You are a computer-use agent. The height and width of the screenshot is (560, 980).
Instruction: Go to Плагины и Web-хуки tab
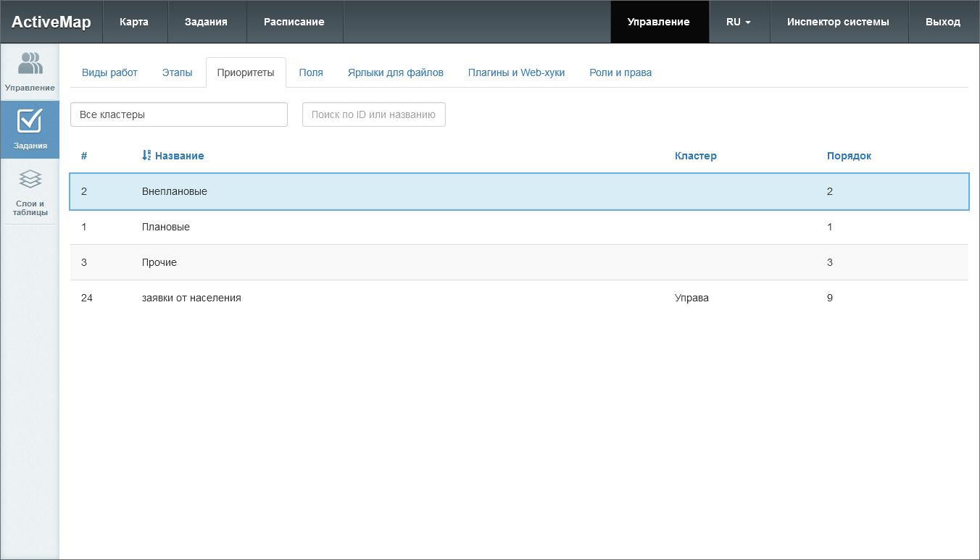(516, 72)
